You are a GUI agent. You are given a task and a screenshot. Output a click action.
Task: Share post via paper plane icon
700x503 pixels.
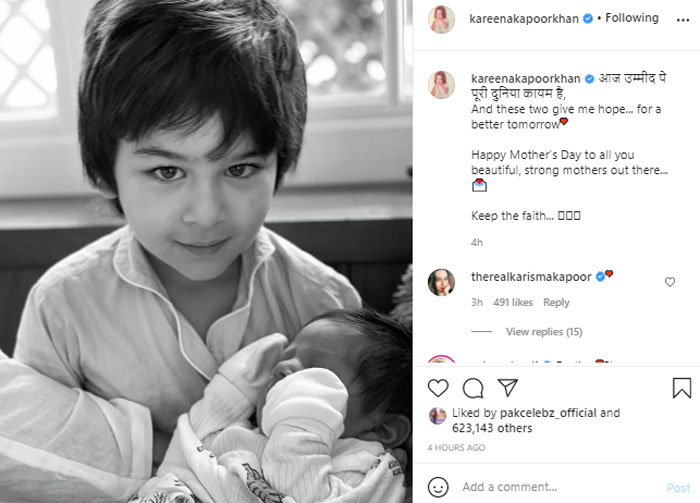(508, 387)
